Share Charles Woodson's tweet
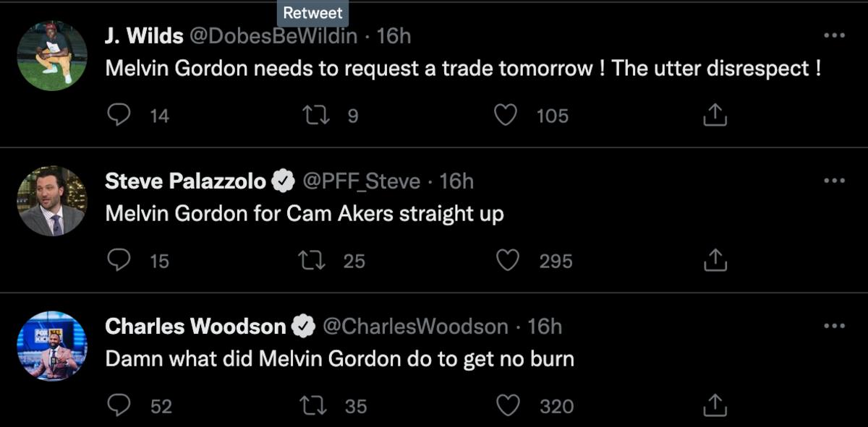Screen dimensions: 868x427 tap(715, 405)
